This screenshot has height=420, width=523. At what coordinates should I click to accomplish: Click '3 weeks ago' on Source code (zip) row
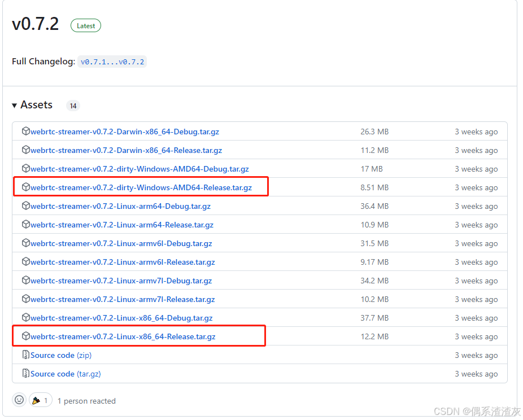coord(476,355)
